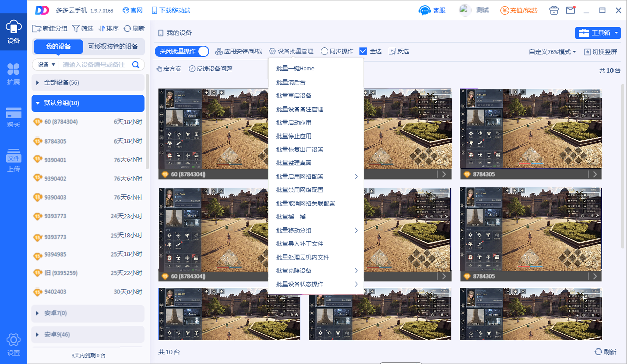Screen dimensions: 627x364
Task: Switch to the 我的设备 tab
Action: pos(58,47)
